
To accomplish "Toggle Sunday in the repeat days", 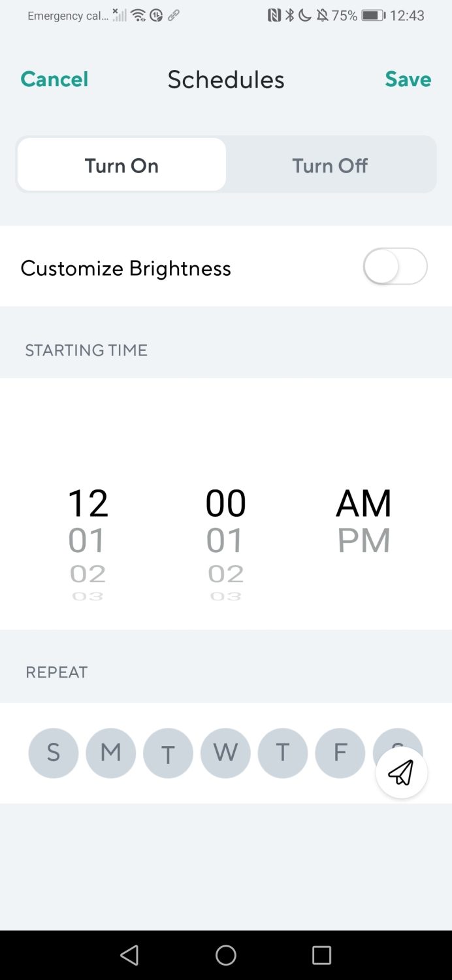I will (x=54, y=753).
